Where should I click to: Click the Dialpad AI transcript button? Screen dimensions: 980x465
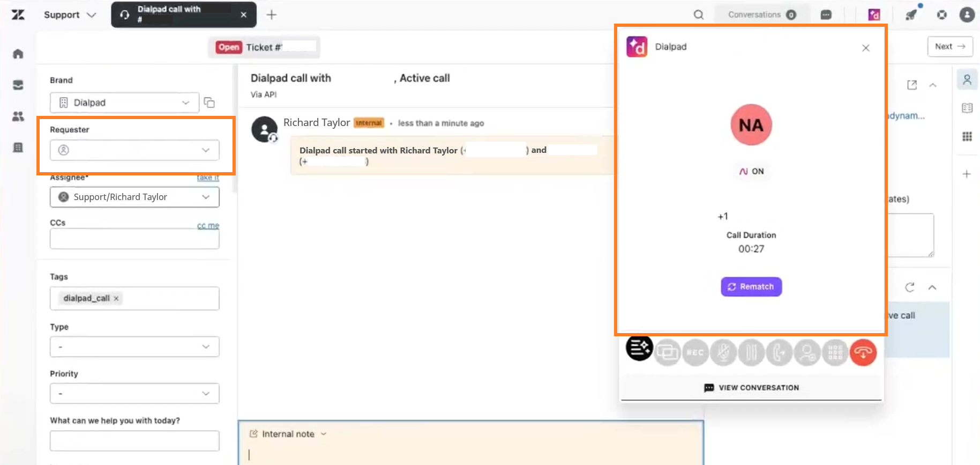[x=639, y=348]
